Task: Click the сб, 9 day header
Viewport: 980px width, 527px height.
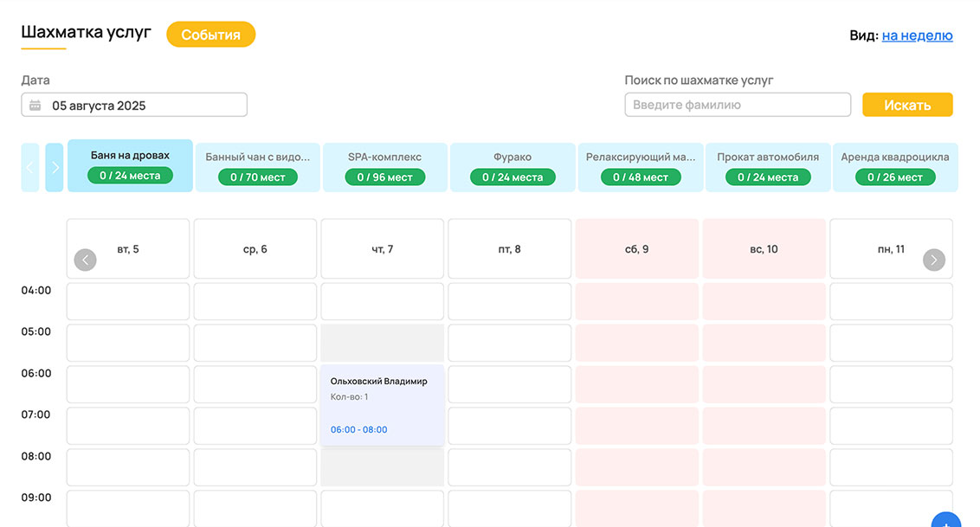Action: pyautogui.click(x=637, y=249)
